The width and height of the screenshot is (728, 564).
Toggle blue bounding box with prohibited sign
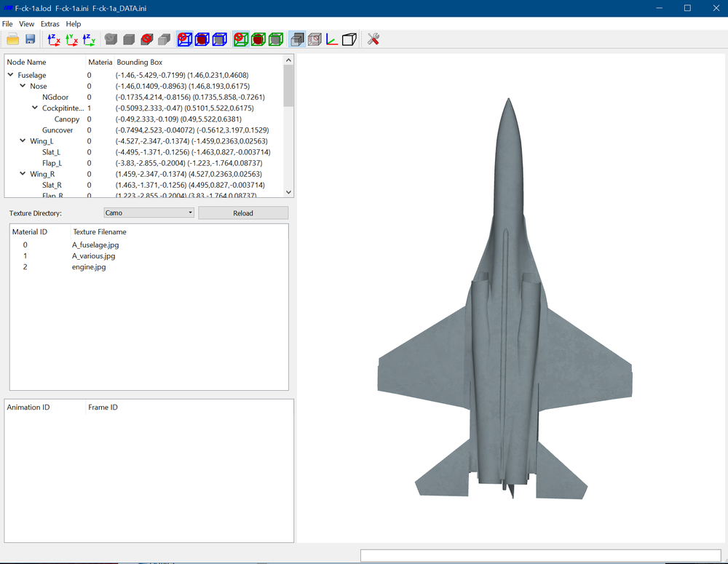[185, 39]
